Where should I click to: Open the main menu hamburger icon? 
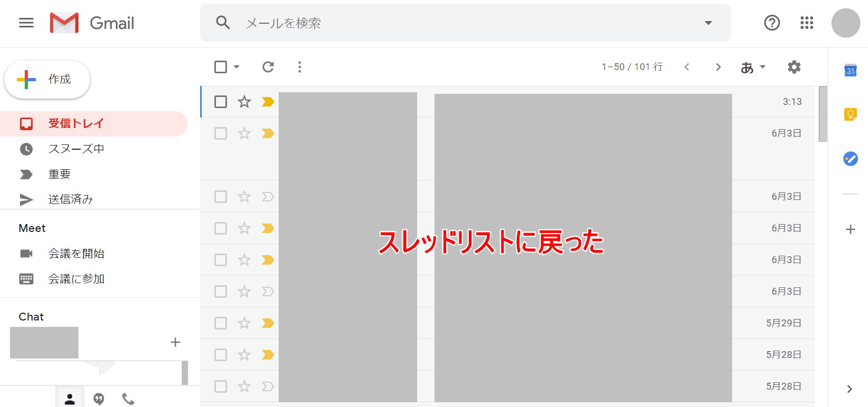pyautogui.click(x=26, y=23)
